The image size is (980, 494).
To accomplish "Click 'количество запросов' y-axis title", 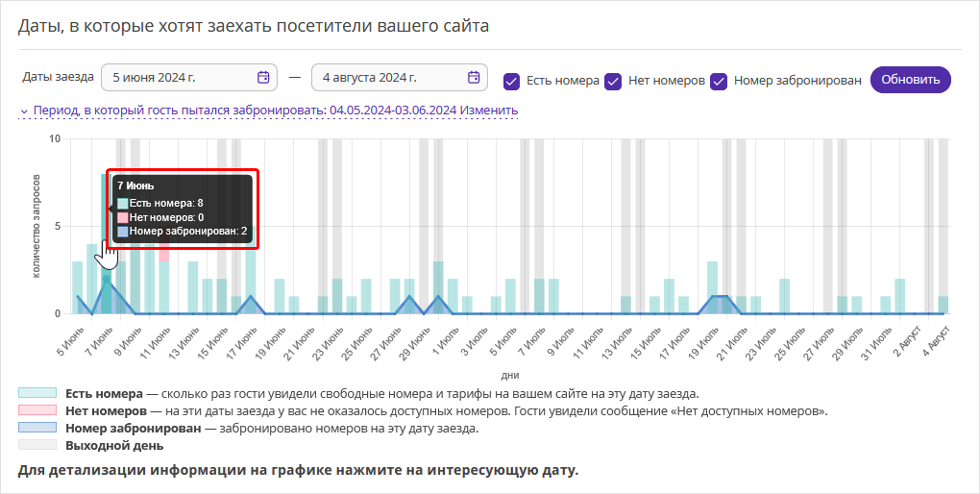I will (x=37, y=226).
